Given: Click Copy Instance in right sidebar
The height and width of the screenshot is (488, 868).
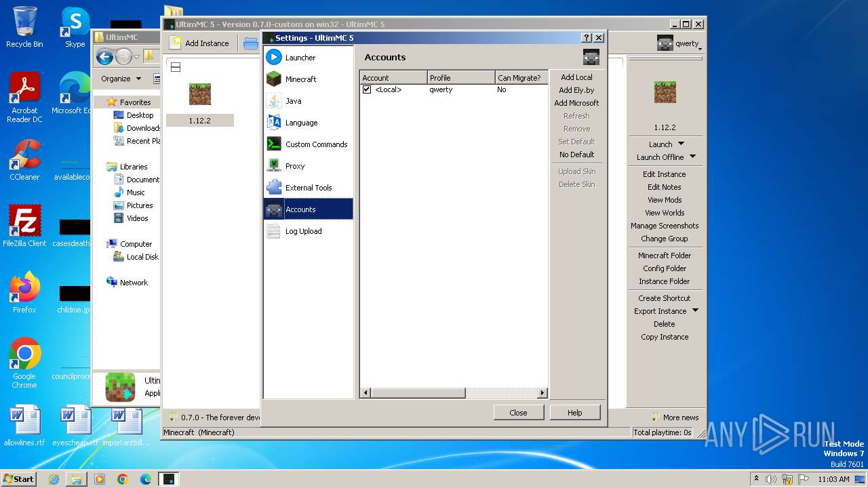Looking at the screenshot, I should pos(665,337).
